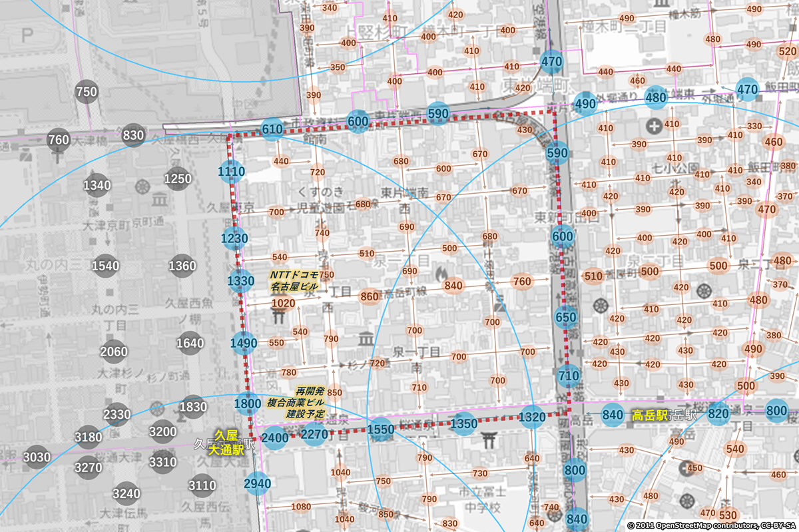This screenshot has height=532, width=799.
Task: Click the orange 350 marker
Action: [338, 67]
